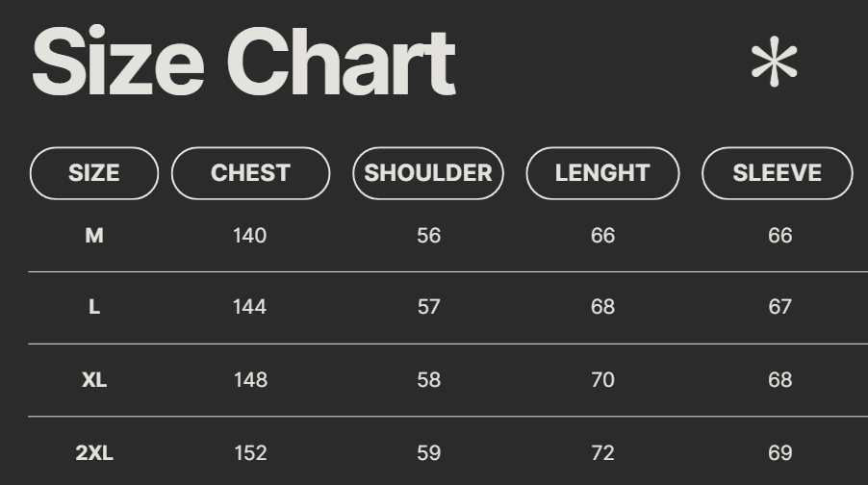This screenshot has height=485, width=868.
Task: Click the asterisk icon in the header
Action: (775, 64)
